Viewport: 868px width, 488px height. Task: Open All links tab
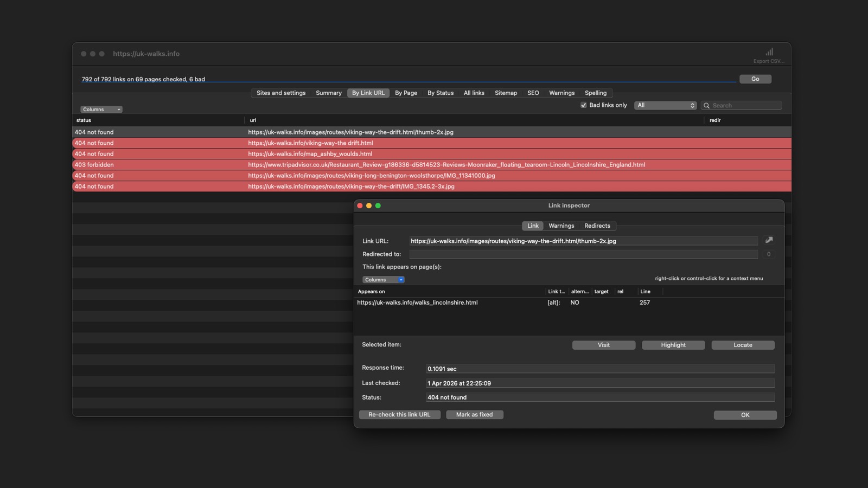tap(474, 93)
